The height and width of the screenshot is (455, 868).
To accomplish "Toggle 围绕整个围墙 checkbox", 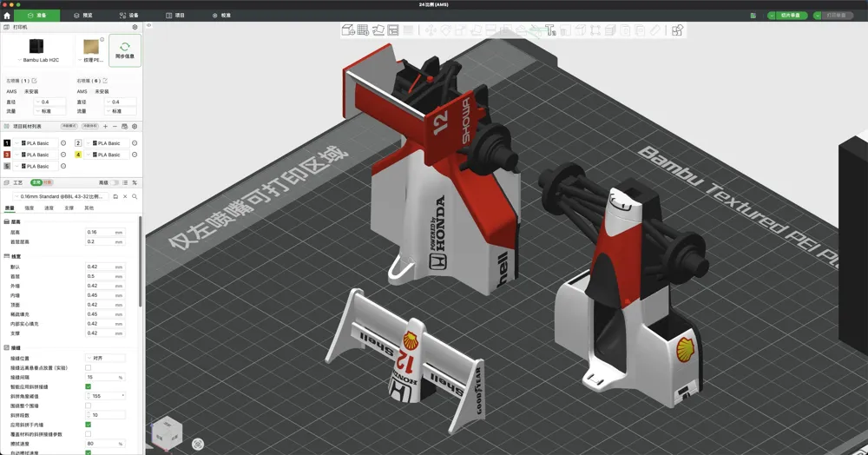I will [x=88, y=406].
